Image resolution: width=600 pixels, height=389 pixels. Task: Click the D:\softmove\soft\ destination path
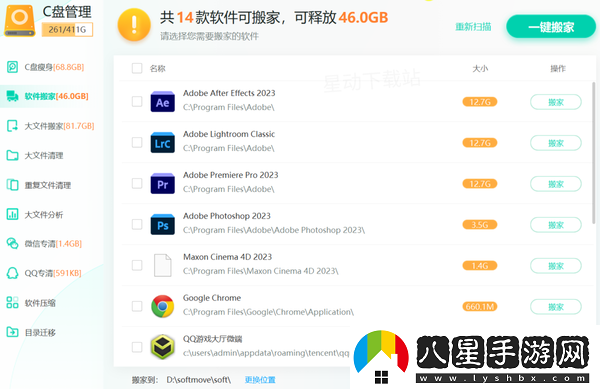tap(199, 380)
